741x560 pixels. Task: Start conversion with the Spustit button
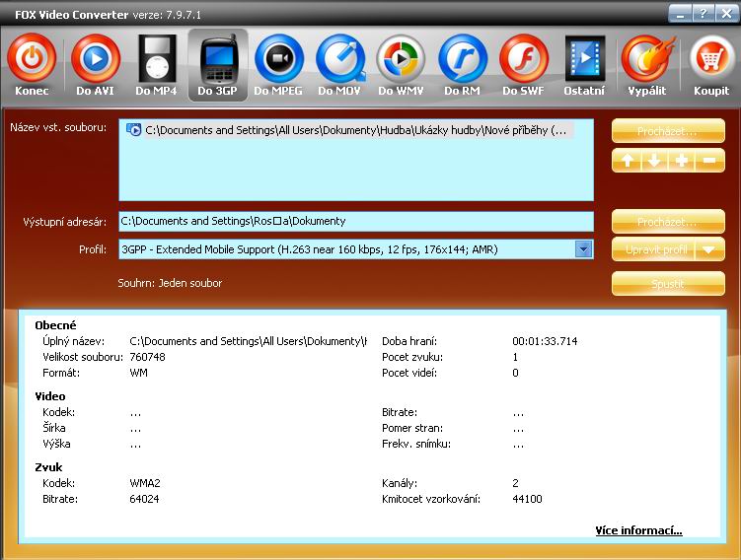pyautogui.click(x=668, y=283)
